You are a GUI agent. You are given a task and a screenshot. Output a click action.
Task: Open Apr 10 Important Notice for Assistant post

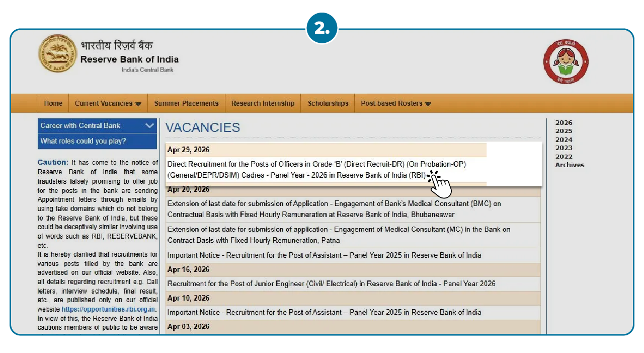tap(324, 312)
